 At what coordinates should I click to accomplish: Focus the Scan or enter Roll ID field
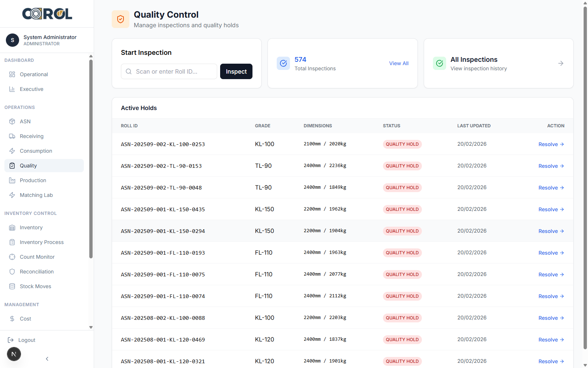pyautogui.click(x=173, y=71)
